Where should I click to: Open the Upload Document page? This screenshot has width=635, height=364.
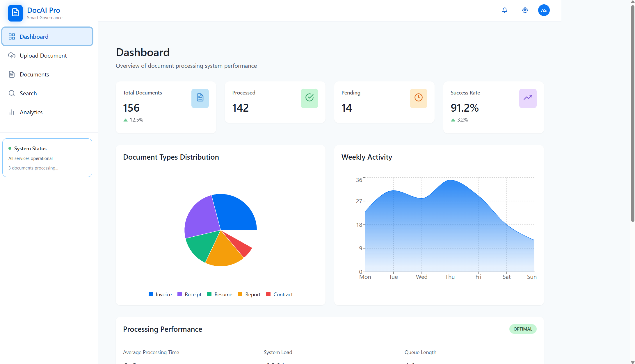click(43, 56)
